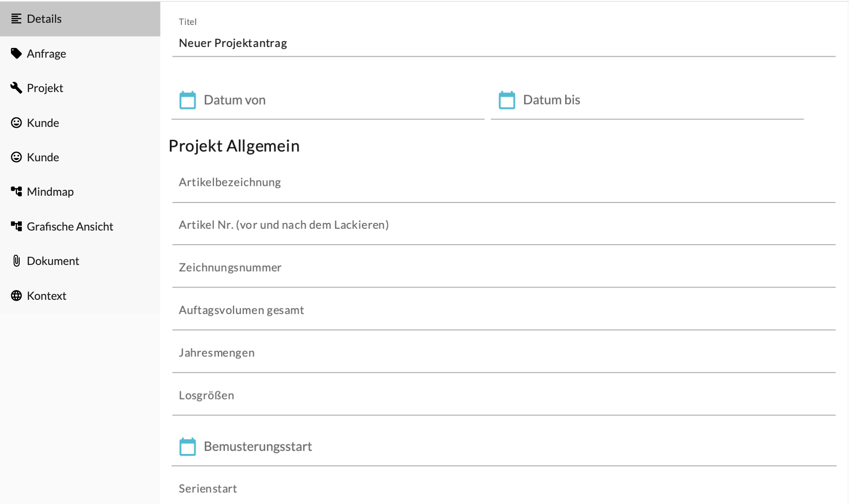This screenshot has height=504, width=849.
Task: Focus the Artikelbezeichnung input field
Action: click(x=503, y=183)
